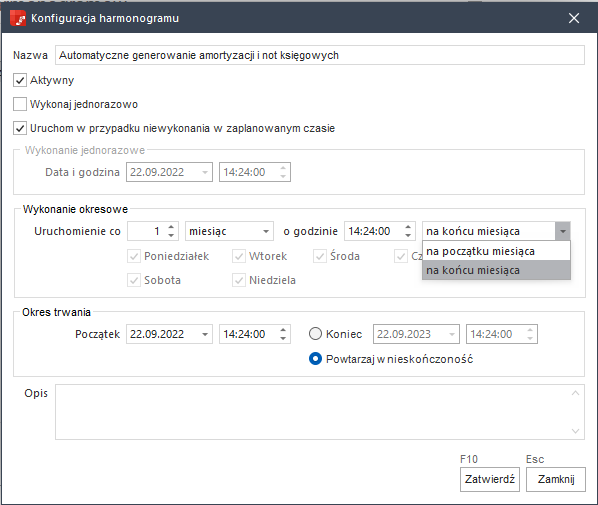Decrease 'o godzinie' time with down arrow
Screen dimensions: 598x505
click(408, 235)
